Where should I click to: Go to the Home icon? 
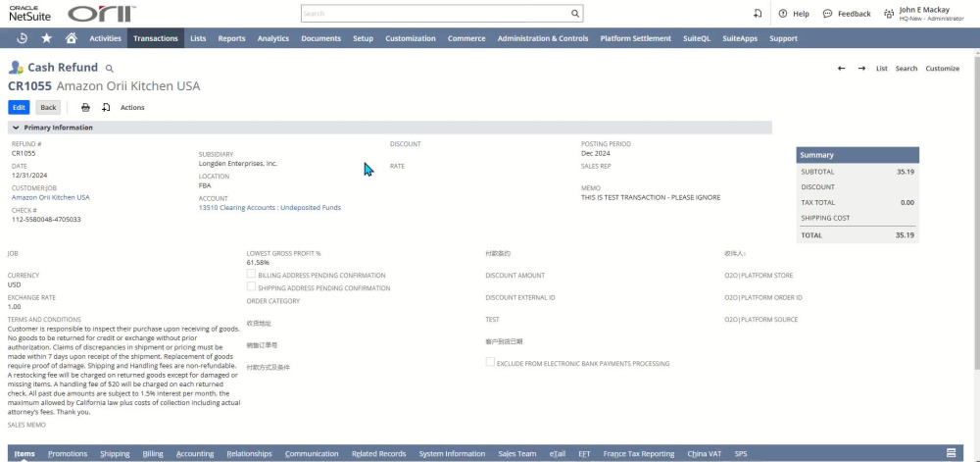pos(71,38)
